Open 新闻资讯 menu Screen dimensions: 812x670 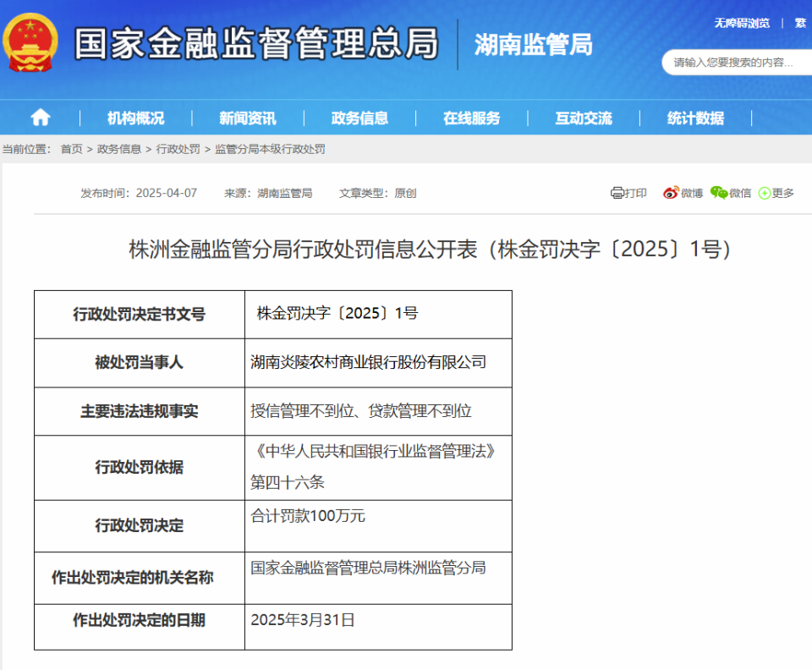248,118
